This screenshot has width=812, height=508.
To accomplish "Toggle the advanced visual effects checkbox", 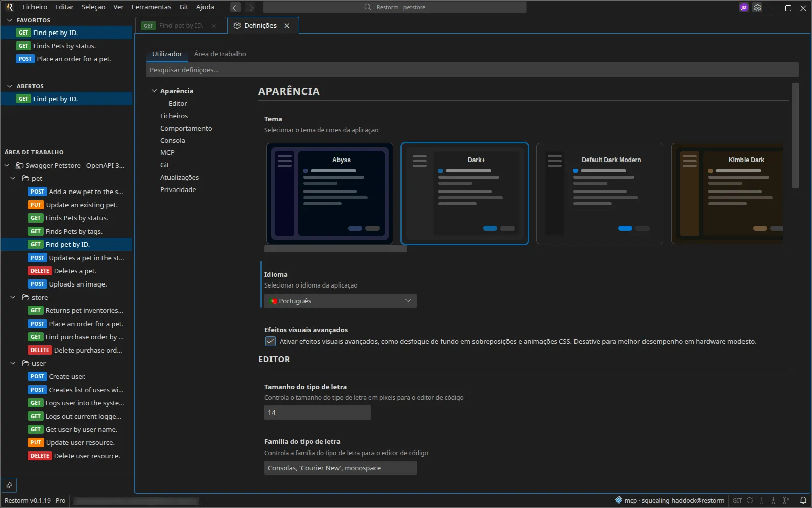I will [x=270, y=341].
